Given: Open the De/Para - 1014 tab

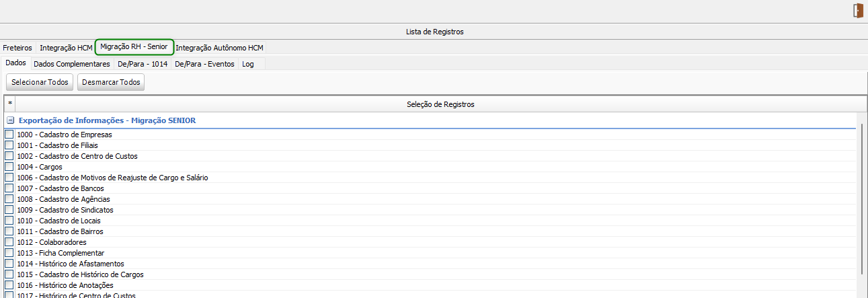Looking at the screenshot, I should point(143,64).
